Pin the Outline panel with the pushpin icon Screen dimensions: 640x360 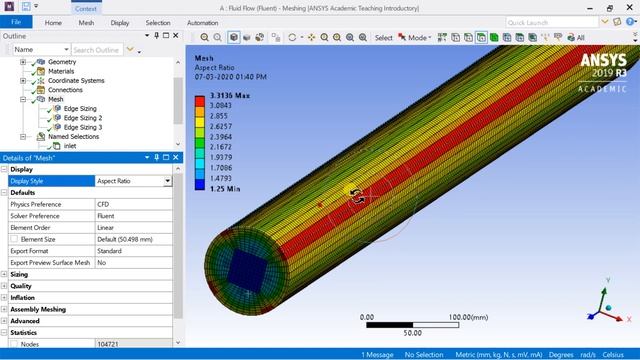pos(156,36)
